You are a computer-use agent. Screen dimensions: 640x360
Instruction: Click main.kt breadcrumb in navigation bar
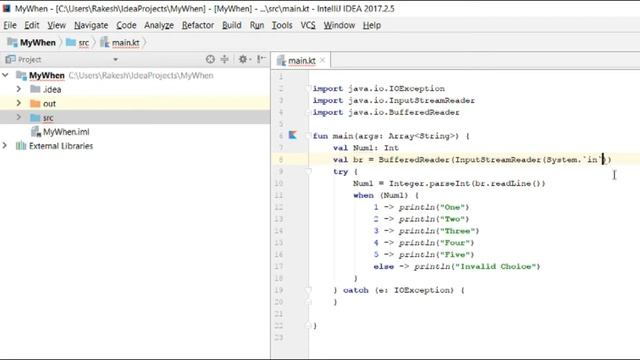[120, 42]
